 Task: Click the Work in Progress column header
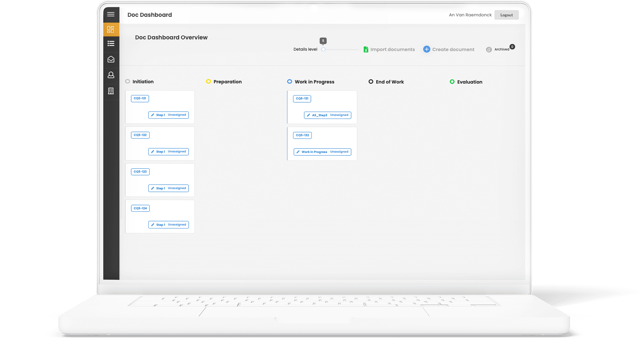click(314, 82)
